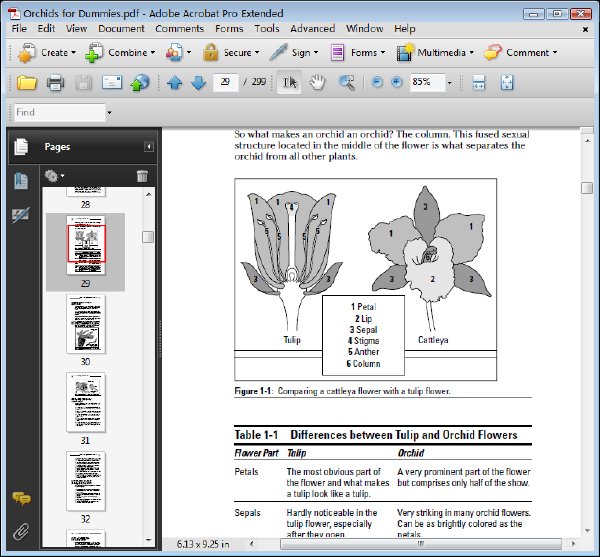The image size is (600, 557).
Task: Click the Save disk icon
Action: tap(83, 83)
